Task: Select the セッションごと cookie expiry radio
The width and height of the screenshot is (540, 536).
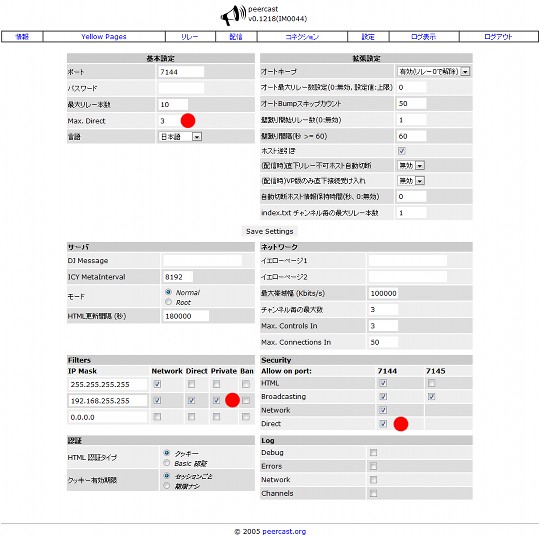Action: click(x=167, y=476)
